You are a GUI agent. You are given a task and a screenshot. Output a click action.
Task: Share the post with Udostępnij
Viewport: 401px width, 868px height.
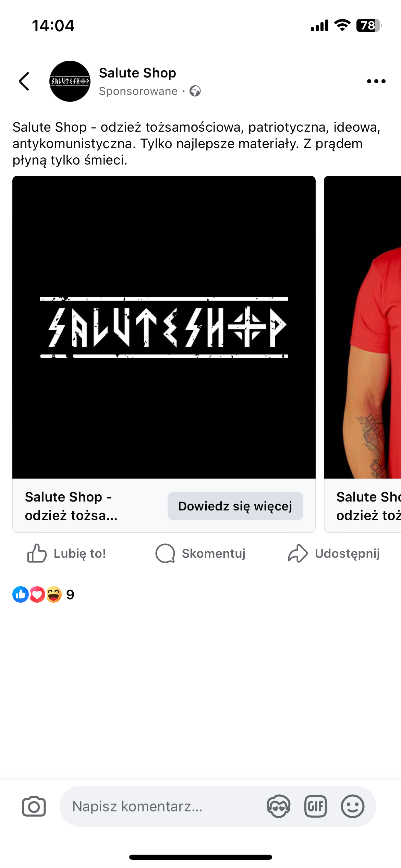334,553
